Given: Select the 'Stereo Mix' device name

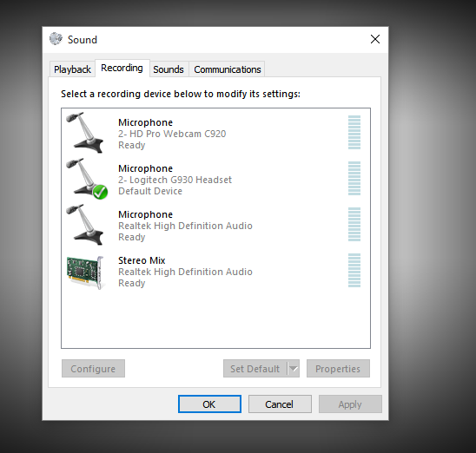Looking at the screenshot, I should [x=142, y=260].
